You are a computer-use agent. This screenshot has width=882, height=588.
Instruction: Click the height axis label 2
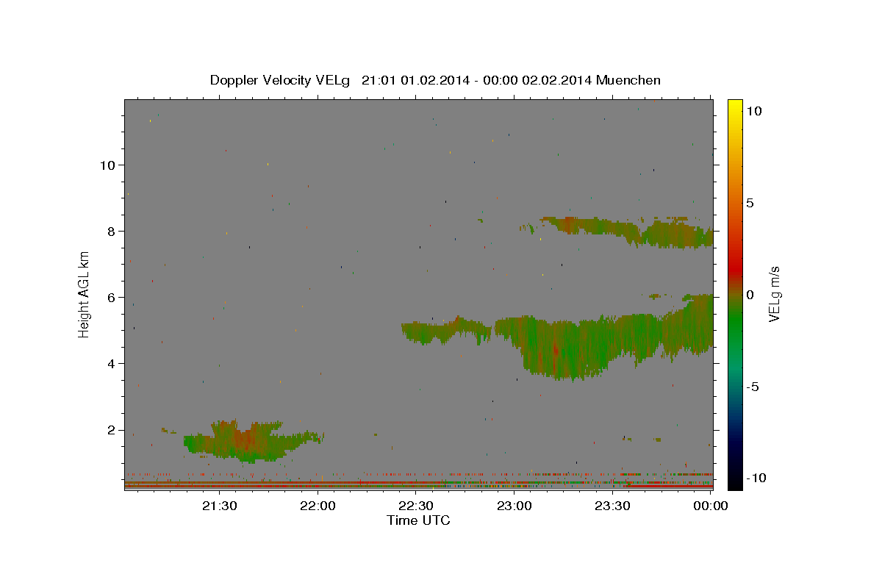(x=111, y=430)
